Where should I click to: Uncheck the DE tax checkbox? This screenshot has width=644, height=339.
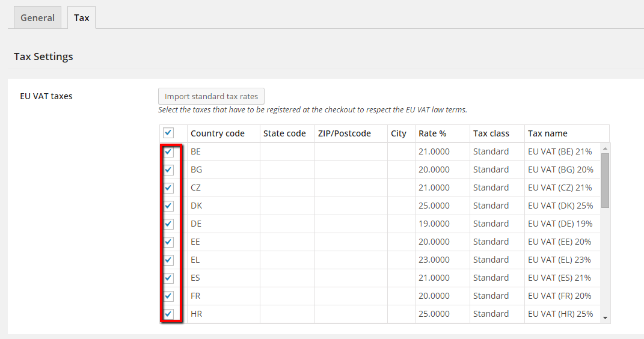click(168, 224)
